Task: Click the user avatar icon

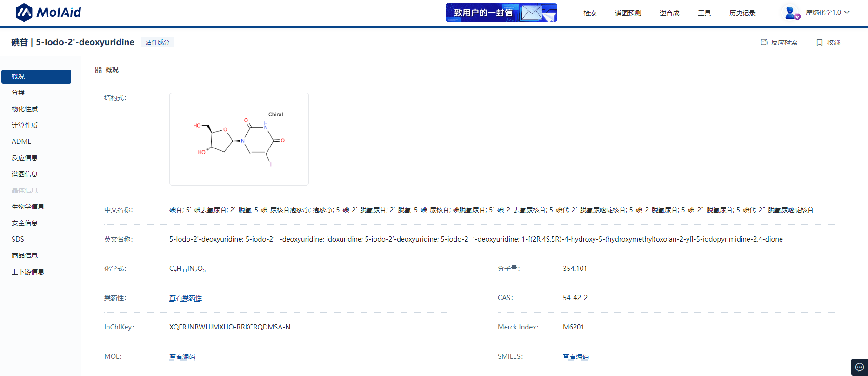Action: coord(790,13)
